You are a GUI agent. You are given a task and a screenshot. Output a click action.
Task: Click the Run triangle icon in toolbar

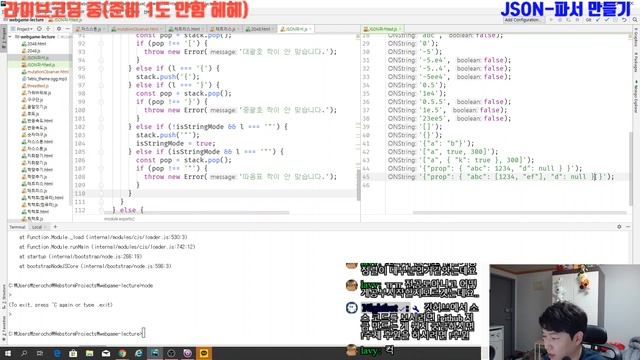point(551,20)
